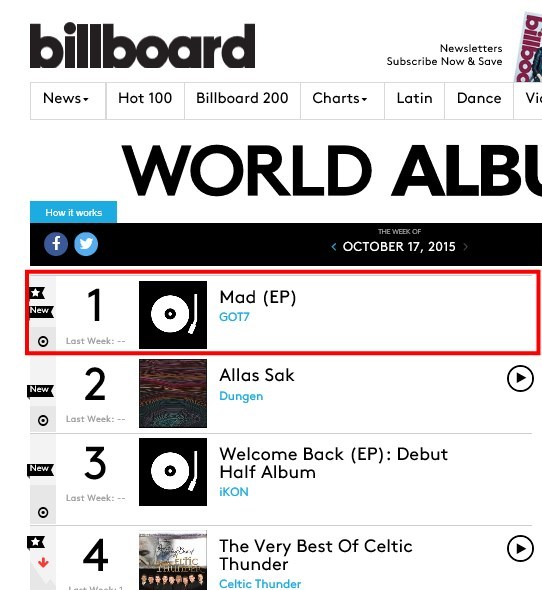542x590 pixels.
Task: Share the chart via Twitter icon
Action: point(86,244)
